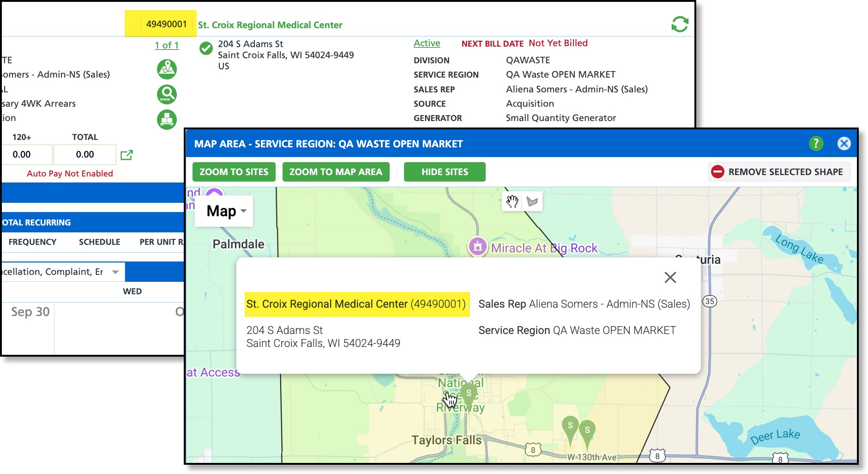The image size is (868, 474).
Task: Open the 1 of 1 link
Action: click(167, 45)
